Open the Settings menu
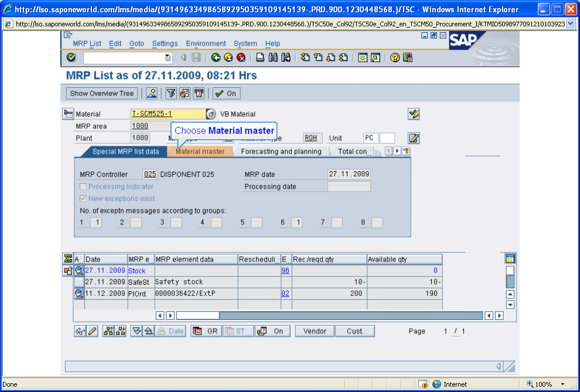This screenshot has height=392, width=580. pyautogui.click(x=165, y=43)
